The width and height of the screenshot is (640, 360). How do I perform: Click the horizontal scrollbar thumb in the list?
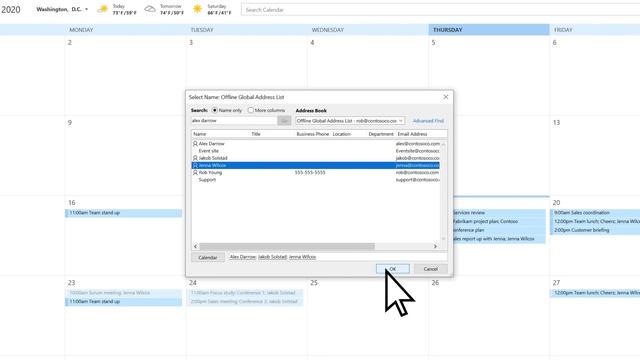pyautogui.click(x=287, y=246)
